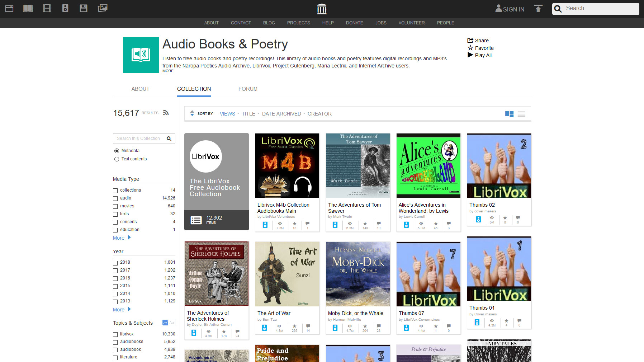Click the Favorite star

(x=470, y=48)
